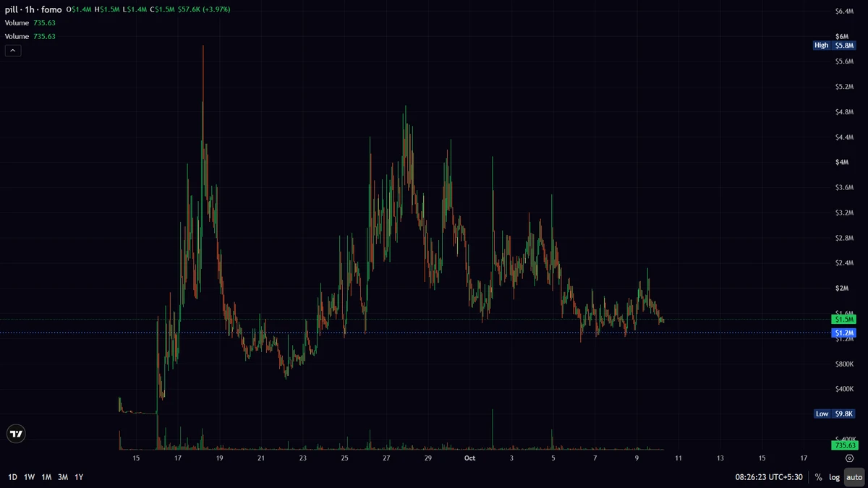Select the 1D time range

[x=13, y=477]
